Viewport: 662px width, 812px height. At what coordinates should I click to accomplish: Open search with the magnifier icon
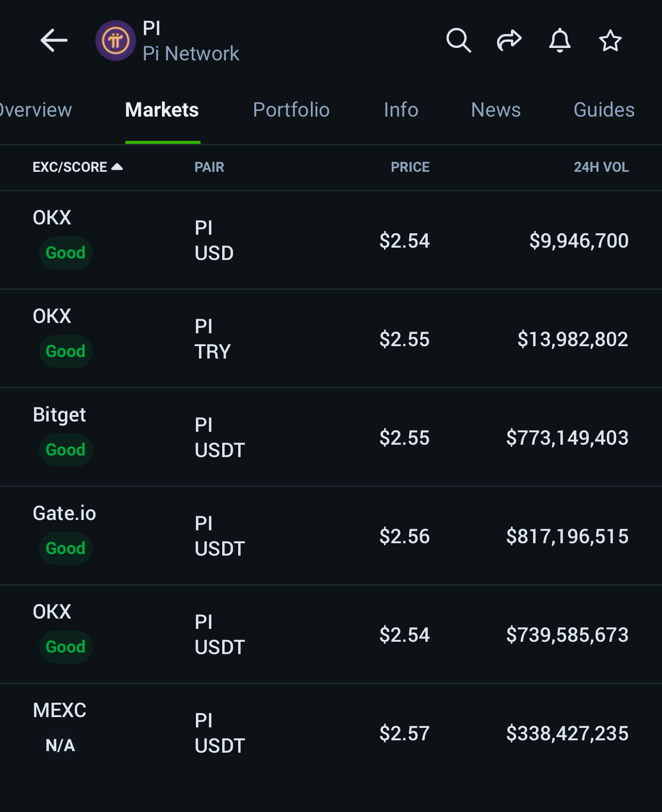click(458, 41)
